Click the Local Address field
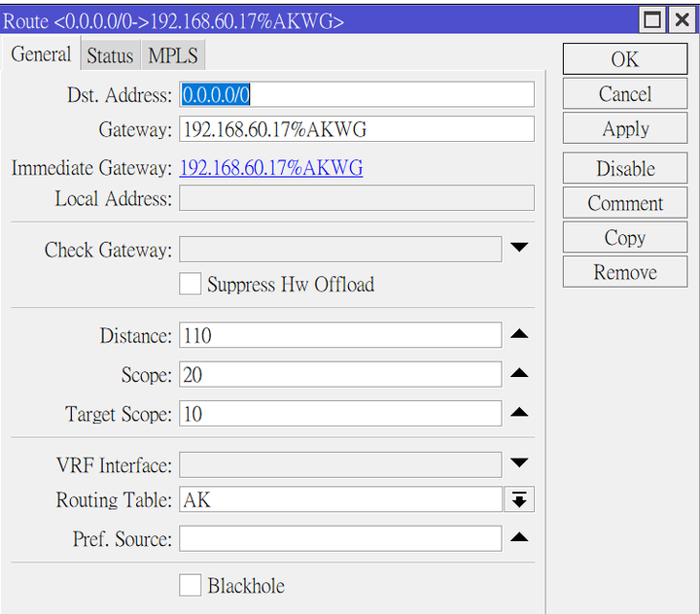This screenshot has width=700, height=614. pyautogui.click(x=357, y=198)
